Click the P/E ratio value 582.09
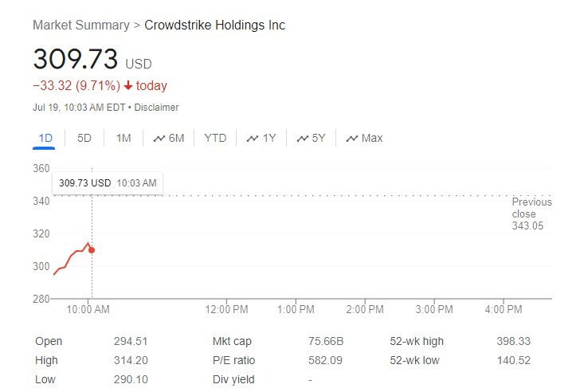 (325, 360)
